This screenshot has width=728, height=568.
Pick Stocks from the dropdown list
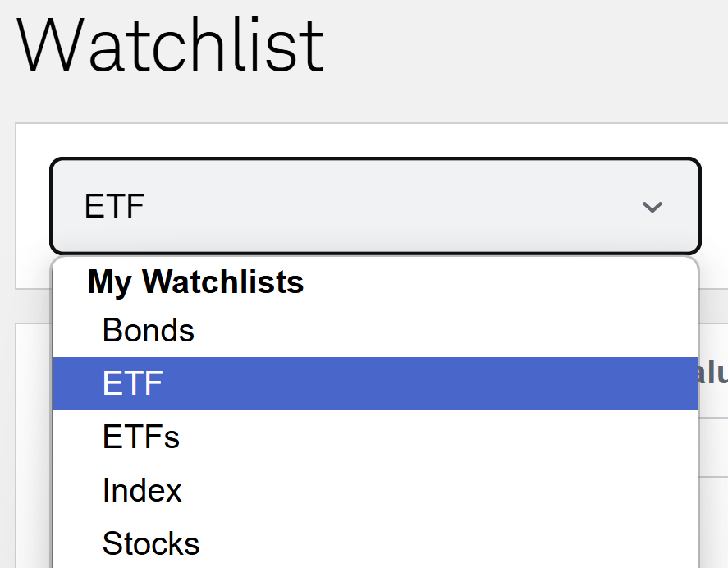(151, 543)
